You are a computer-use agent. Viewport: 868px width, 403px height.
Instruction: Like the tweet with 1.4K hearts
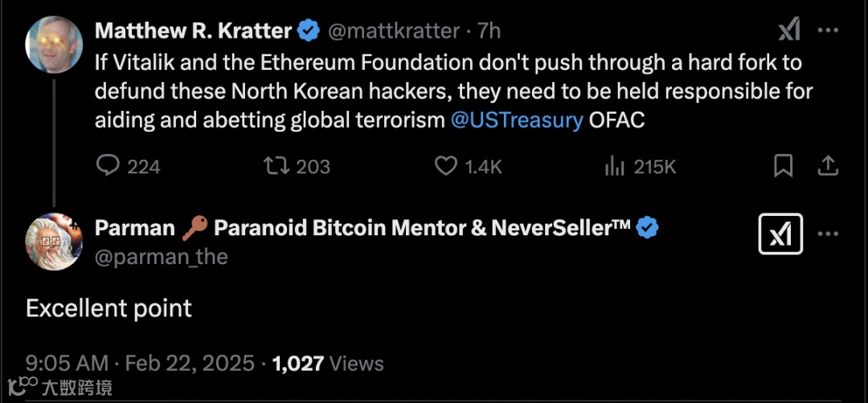pyautogui.click(x=446, y=166)
